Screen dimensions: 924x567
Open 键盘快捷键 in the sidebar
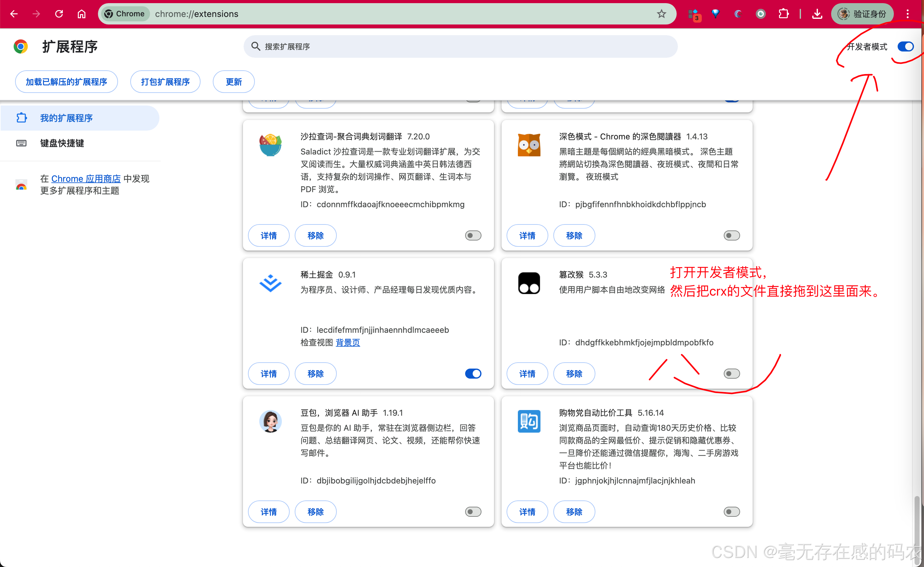click(62, 143)
